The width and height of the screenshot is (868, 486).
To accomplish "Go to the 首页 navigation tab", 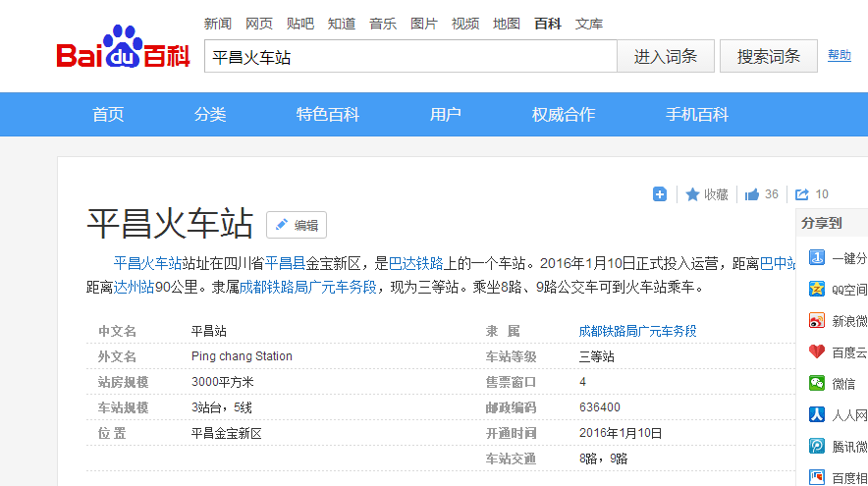I will [x=108, y=115].
